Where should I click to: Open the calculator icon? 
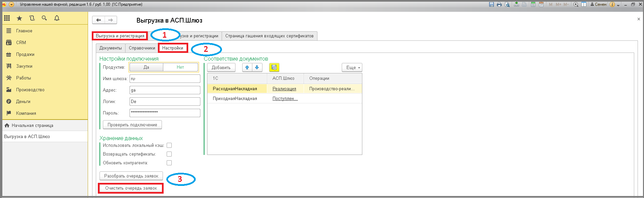pyautogui.click(x=533, y=4)
